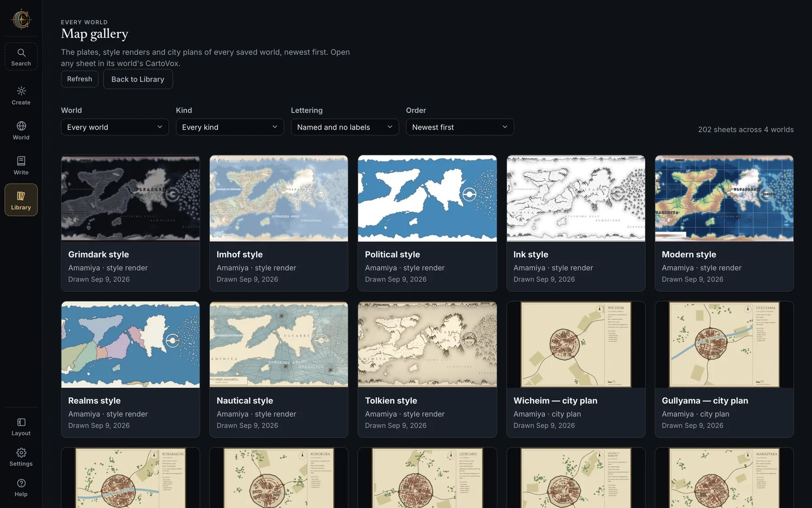
Task: Open the Wicheim city plan thumbnail
Action: pos(576,345)
